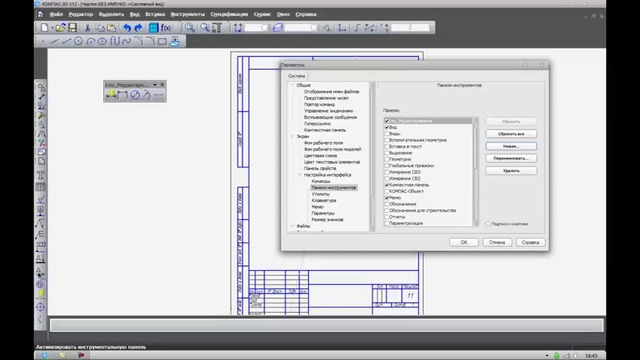Viewport: 640px width, 360px height.
Task: Click the top geometry icon in left sidebar
Action: [41, 87]
